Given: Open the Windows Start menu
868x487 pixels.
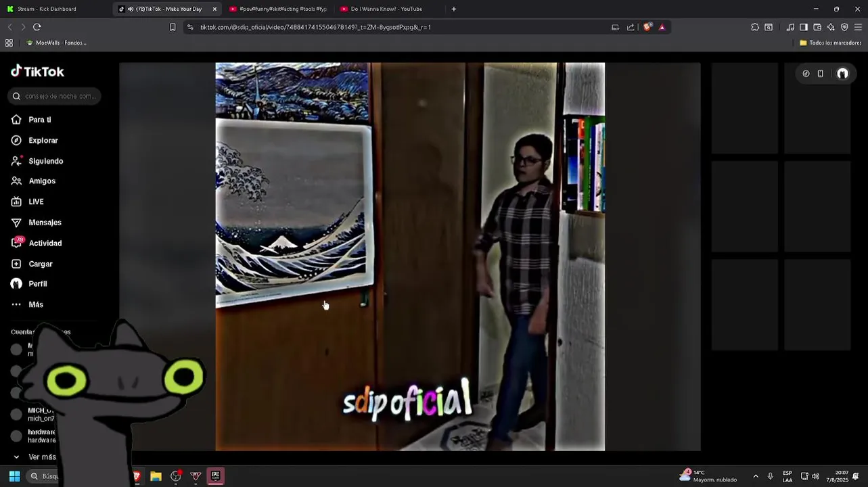Looking at the screenshot, I should (14, 476).
